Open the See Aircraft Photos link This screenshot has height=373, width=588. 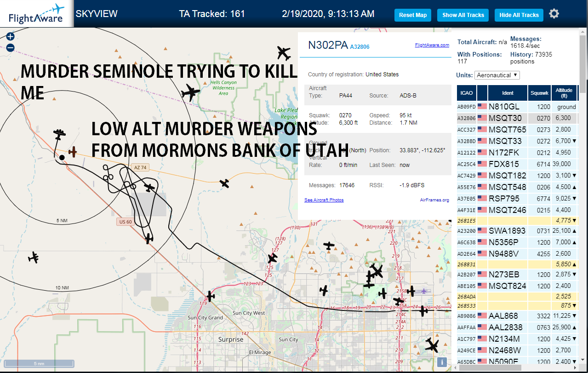pos(324,200)
